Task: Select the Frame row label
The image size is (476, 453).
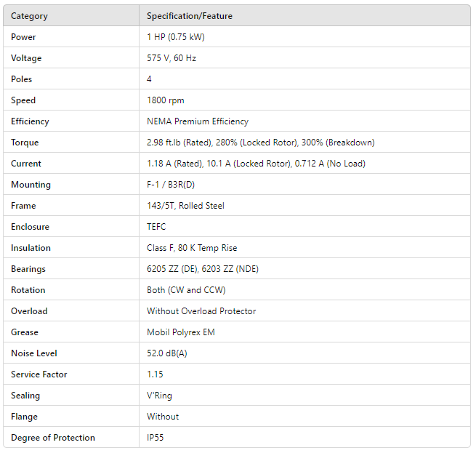Action: [23, 206]
